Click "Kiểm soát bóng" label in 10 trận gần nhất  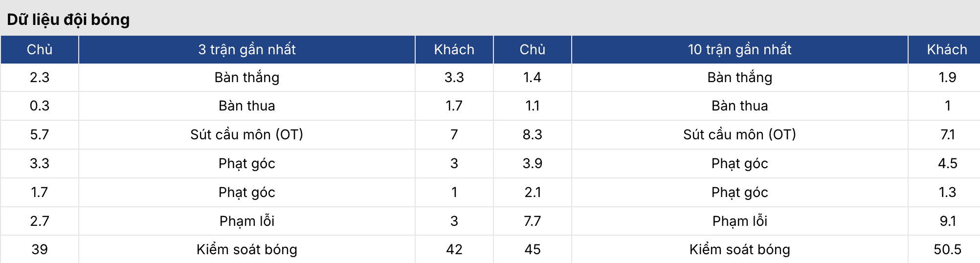click(739, 249)
